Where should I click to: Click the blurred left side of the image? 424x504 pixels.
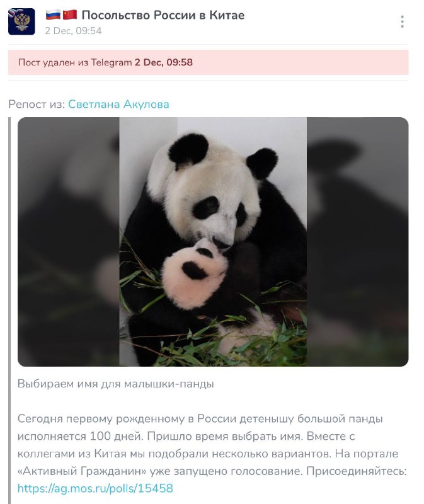coord(69,242)
